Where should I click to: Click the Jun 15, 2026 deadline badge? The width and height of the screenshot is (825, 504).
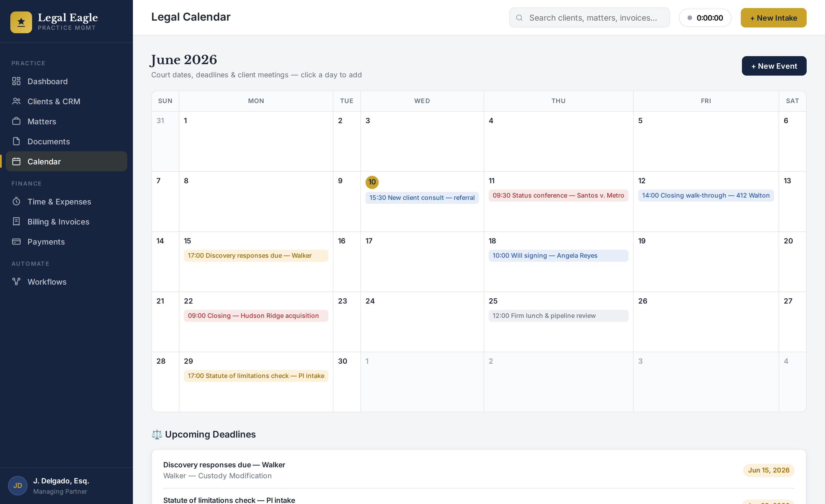tap(768, 470)
